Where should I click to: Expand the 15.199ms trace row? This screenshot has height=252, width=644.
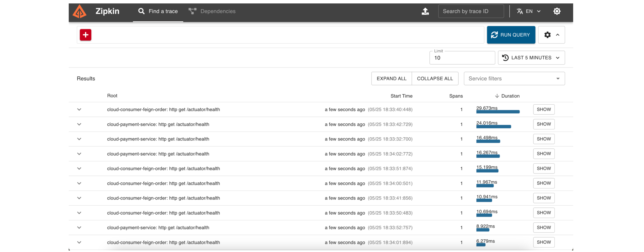coord(79,168)
